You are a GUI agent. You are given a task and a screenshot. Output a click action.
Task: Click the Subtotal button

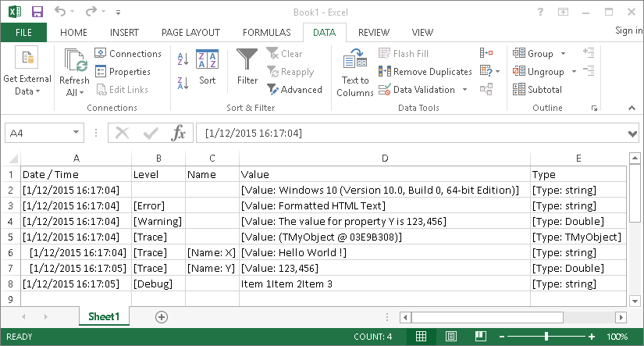537,90
